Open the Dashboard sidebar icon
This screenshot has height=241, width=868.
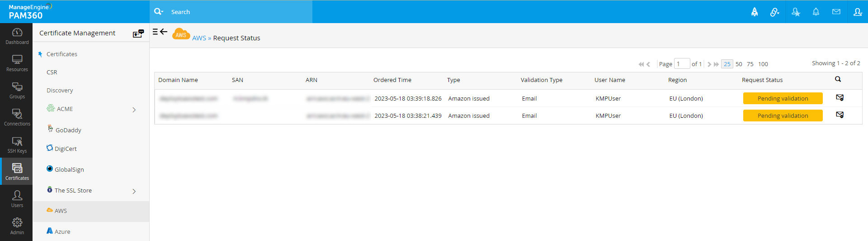[x=17, y=36]
